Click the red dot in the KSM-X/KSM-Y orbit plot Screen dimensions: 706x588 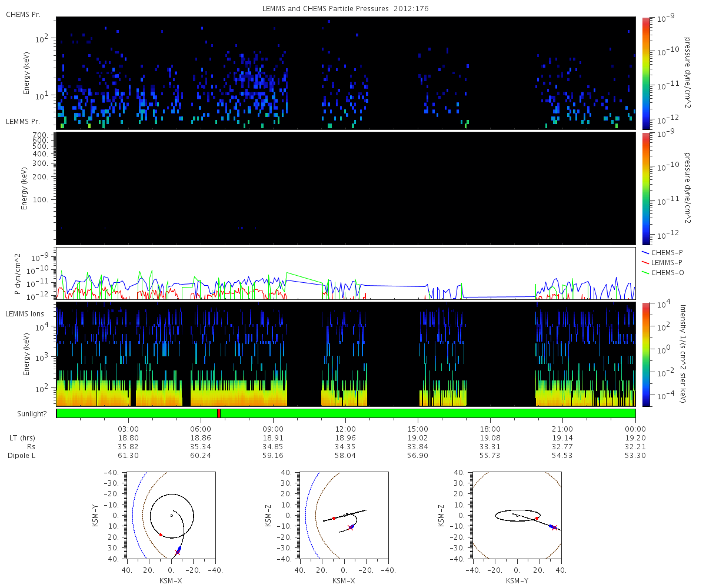click(x=161, y=534)
